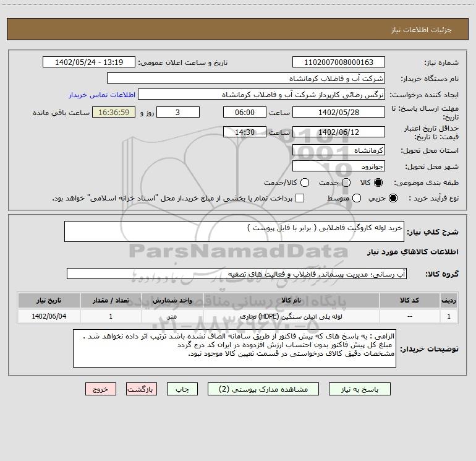Click the need date cell 1402/06/04
The height and width of the screenshot is (461, 476).
tap(49, 316)
